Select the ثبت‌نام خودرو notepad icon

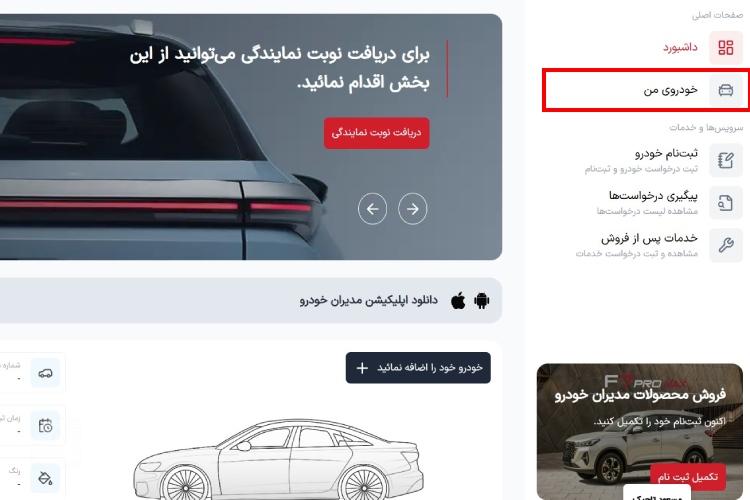point(726,160)
